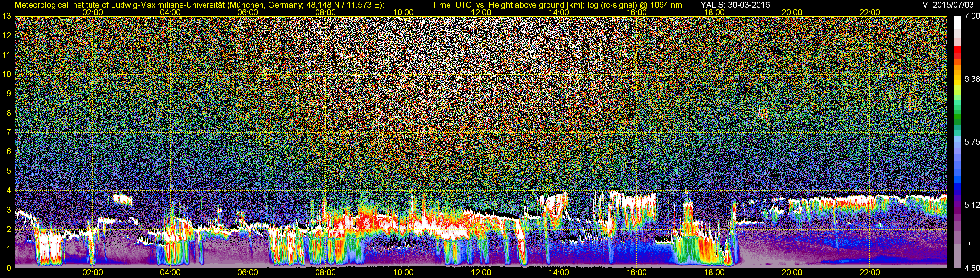Screen dimensions: 980x278
Task: Click the 'Time [UTC] vs. Height above ground' caption
Action: click(557, 5)
